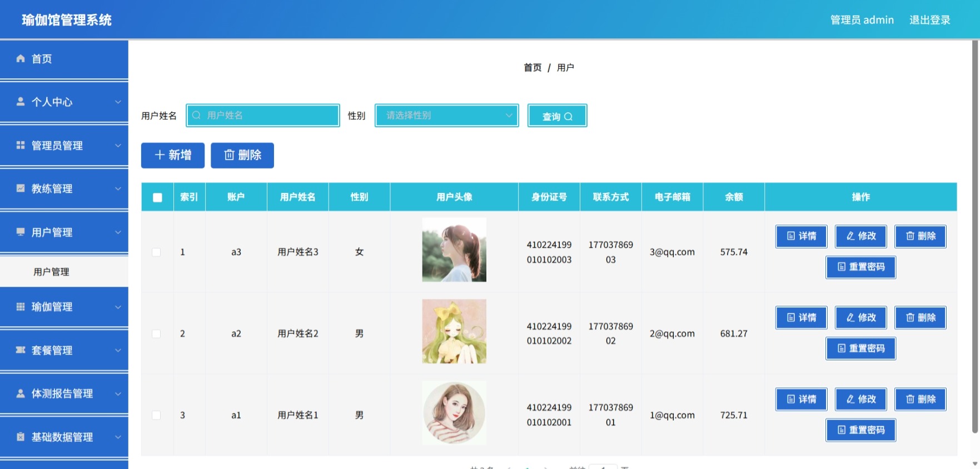980x469 pixels.
Task: Click the clipboard icon beside 基础数据管理
Action: (x=21, y=437)
